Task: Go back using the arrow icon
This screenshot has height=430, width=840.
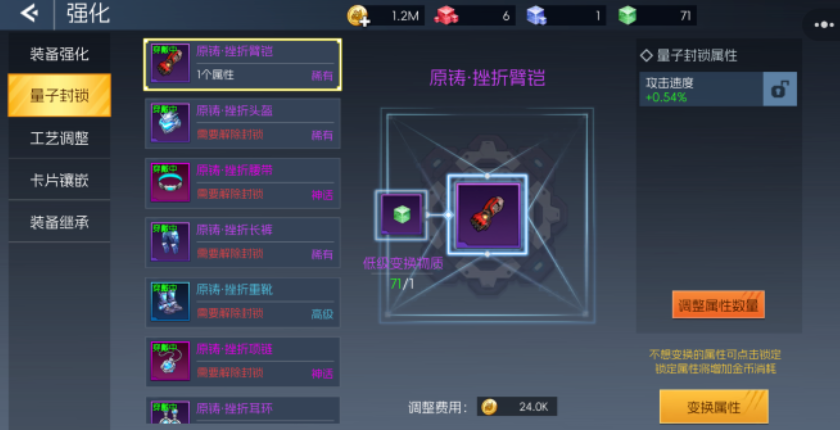Action: [x=29, y=13]
